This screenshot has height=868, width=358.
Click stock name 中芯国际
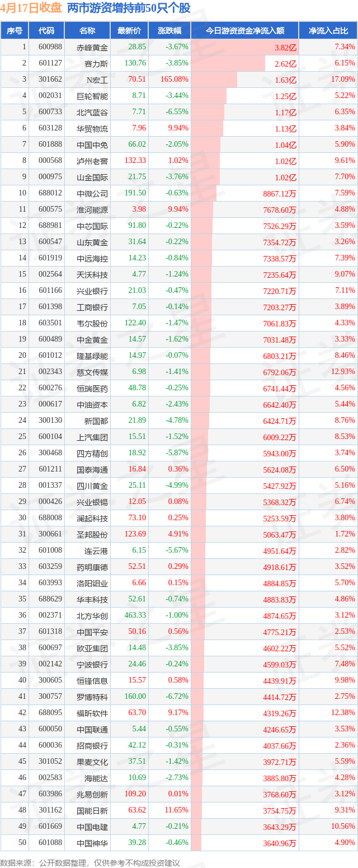[92, 226]
